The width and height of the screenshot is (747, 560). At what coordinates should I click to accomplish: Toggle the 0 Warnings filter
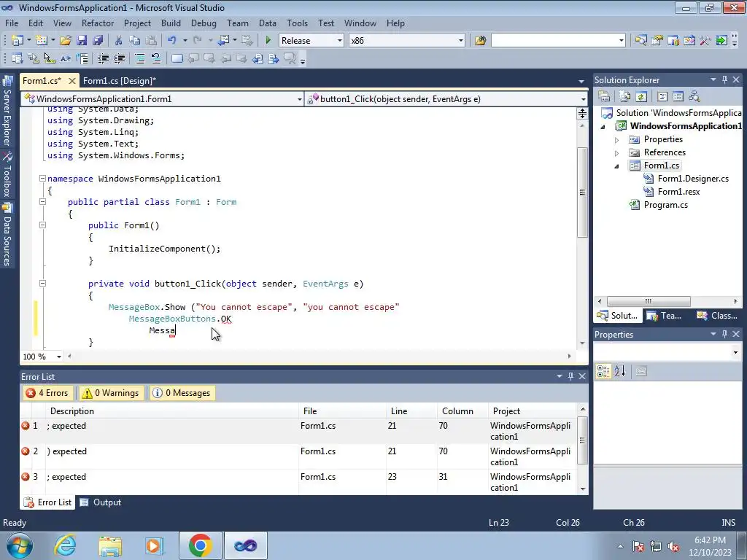pos(111,393)
